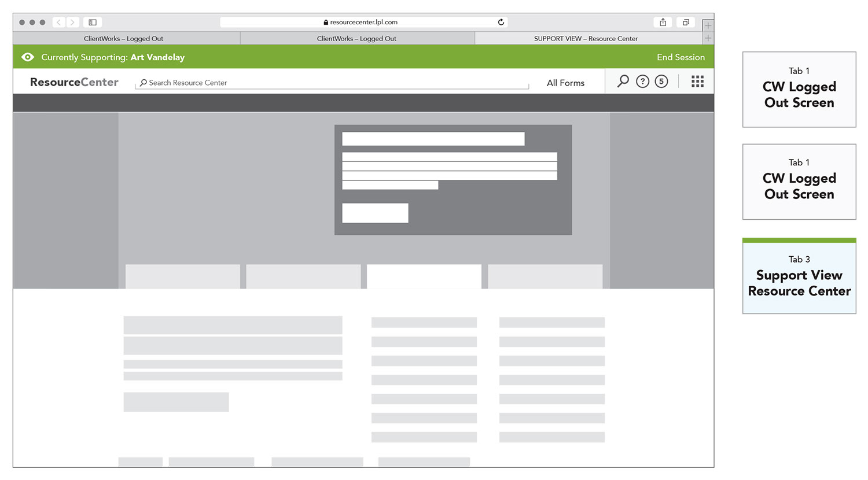Viewport: 868px width, 480px height.
Task: Click End Session in green banner
Action: (681, 57)
